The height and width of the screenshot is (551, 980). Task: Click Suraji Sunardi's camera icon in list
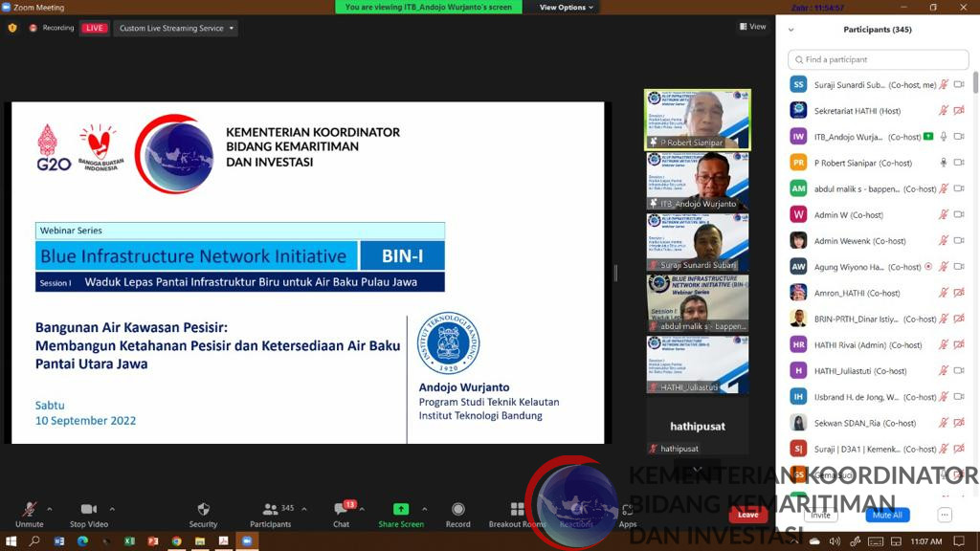click(959, 84)
